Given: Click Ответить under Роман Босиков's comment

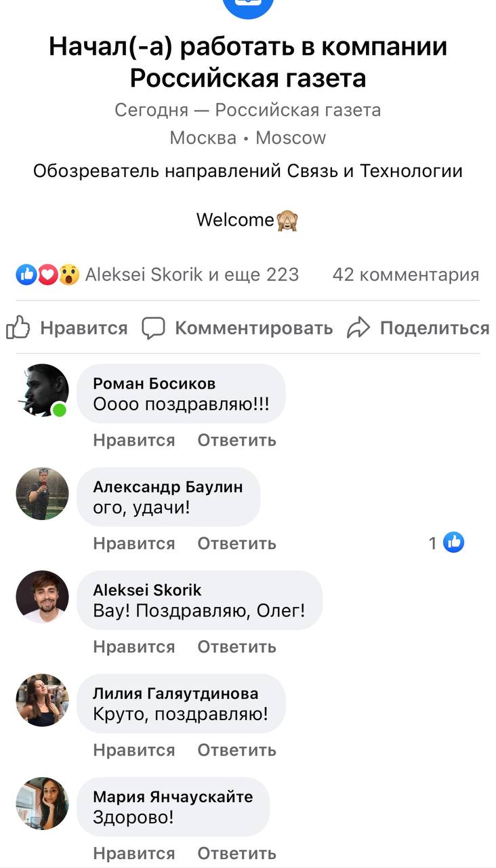Looking at the screenshot, I should (x=236, y=440).
